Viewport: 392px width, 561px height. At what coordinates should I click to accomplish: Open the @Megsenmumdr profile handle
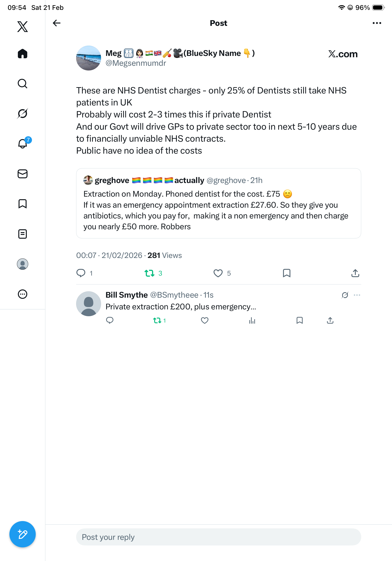(136, 63)
